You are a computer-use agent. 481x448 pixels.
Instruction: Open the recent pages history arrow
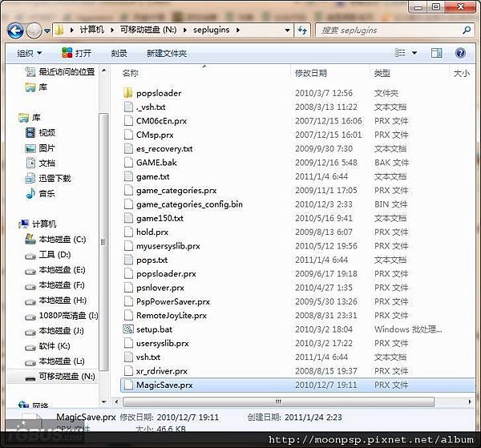coord(47,30)
